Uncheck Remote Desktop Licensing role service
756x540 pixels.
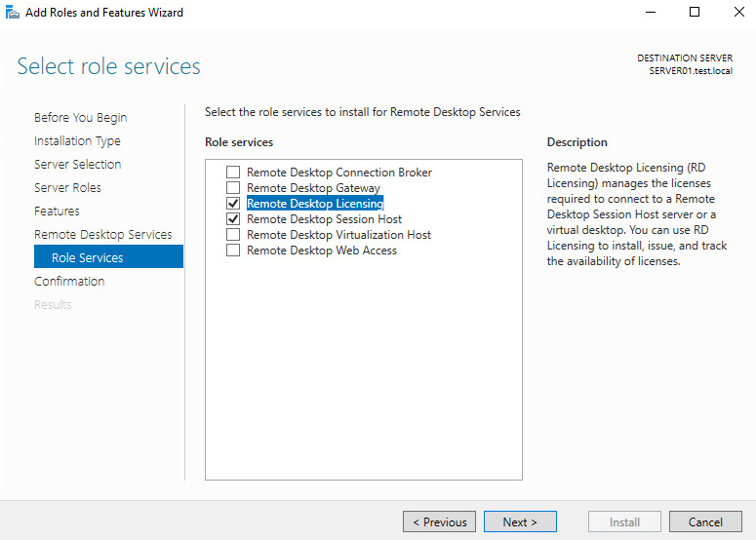click(233, 204)
